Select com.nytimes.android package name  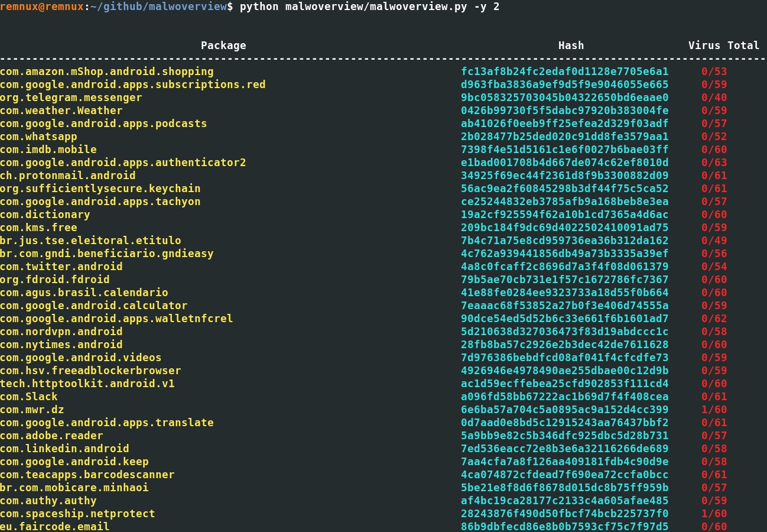click(x=61, y=345)
